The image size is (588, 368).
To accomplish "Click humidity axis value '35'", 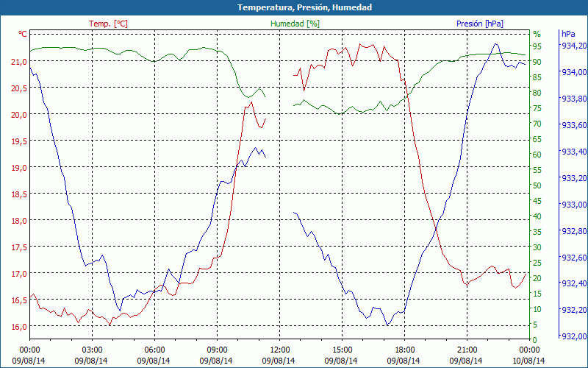I will point(537,232).
